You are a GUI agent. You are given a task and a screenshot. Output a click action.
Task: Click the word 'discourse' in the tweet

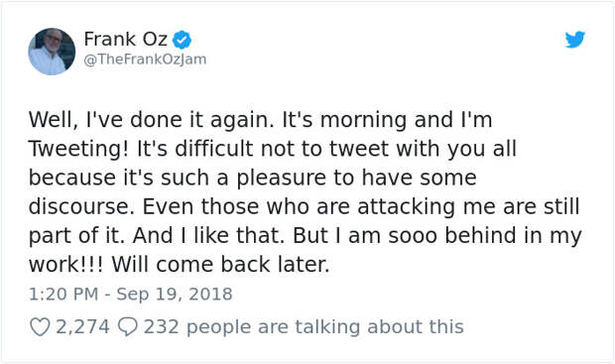coord(79,206)
